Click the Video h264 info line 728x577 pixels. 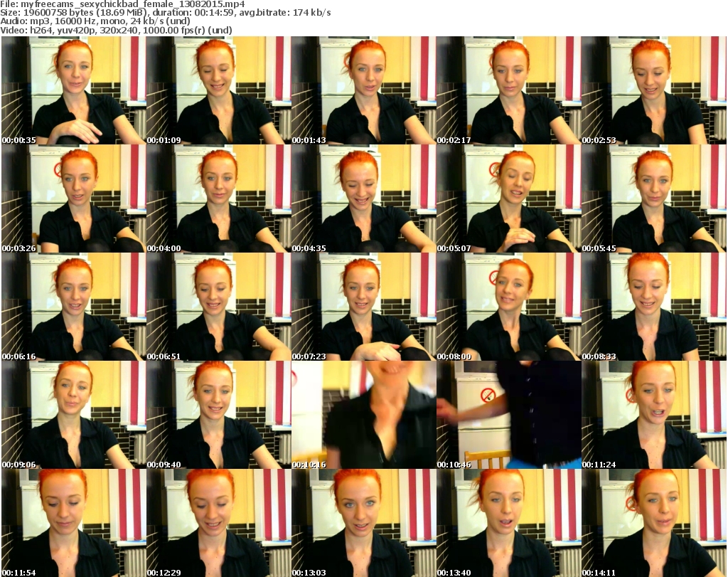click(116, 30)
